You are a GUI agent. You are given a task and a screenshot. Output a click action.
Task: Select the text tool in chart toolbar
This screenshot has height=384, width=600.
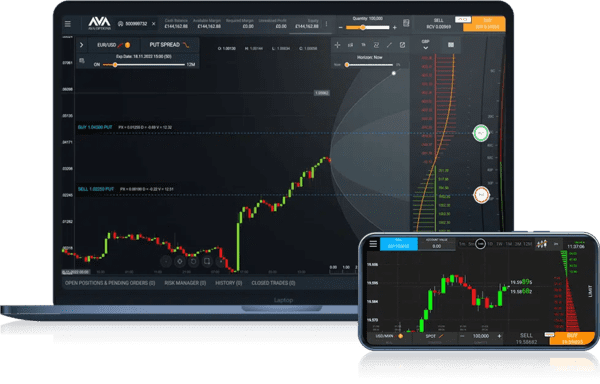363,45
